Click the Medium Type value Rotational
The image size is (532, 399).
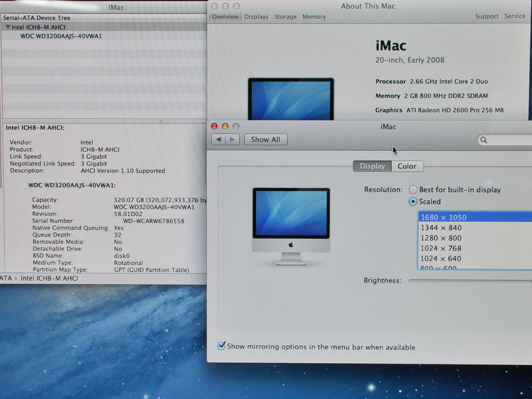(x=128, y=263)
